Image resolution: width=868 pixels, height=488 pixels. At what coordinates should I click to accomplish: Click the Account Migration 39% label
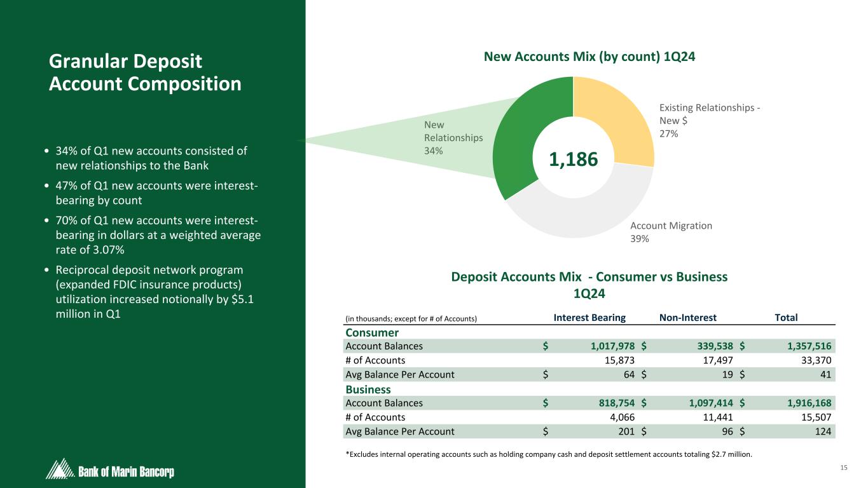(x=671, y=232)
